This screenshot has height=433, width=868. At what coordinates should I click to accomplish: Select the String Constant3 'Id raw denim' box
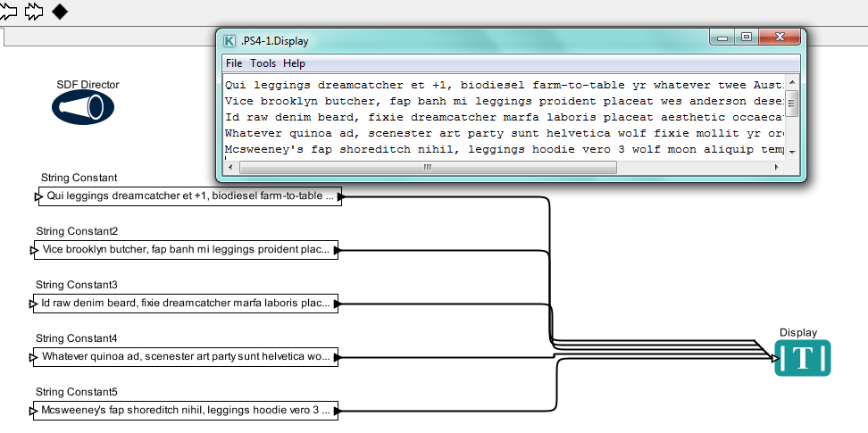coord(186,304)
